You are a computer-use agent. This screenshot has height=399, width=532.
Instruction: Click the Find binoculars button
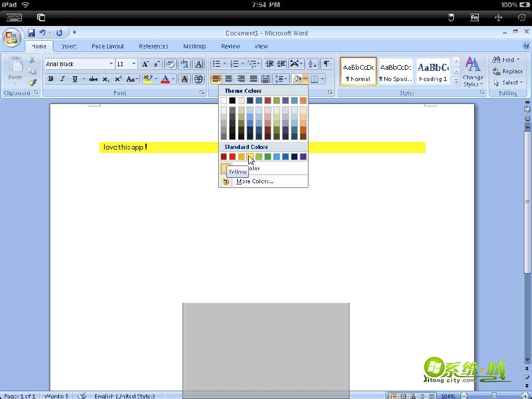(x=507, y=60)
